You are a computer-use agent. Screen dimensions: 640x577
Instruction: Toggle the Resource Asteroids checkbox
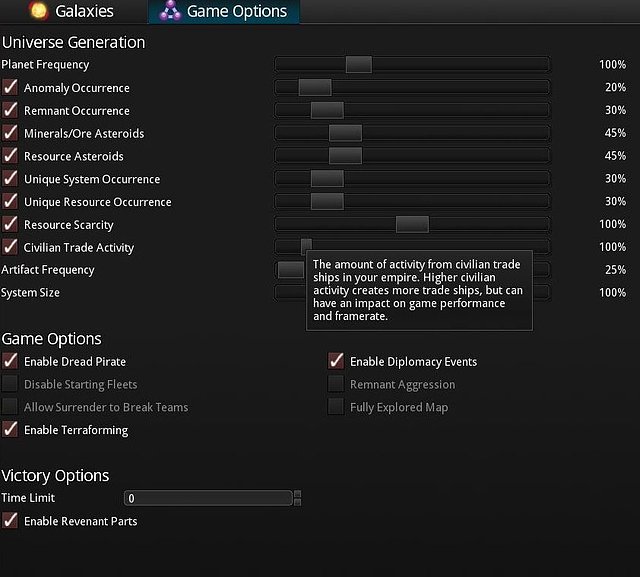(10, 156)
